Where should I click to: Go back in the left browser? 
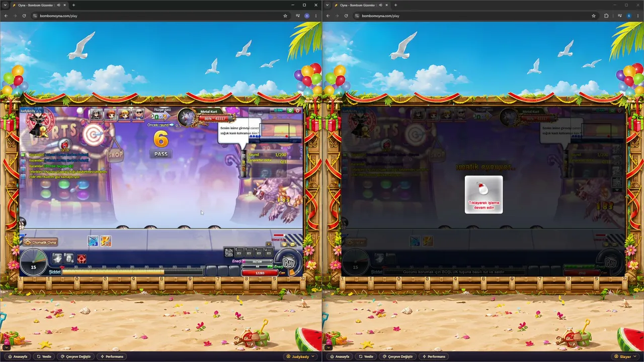(x=6, y=16)
